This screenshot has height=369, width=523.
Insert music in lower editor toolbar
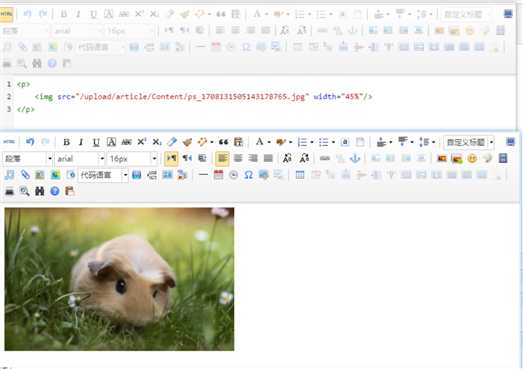[x=9, y=175]
